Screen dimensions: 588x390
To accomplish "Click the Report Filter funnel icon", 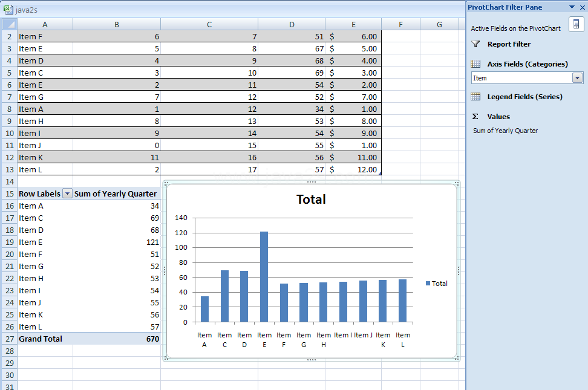I will click(475, 44).
